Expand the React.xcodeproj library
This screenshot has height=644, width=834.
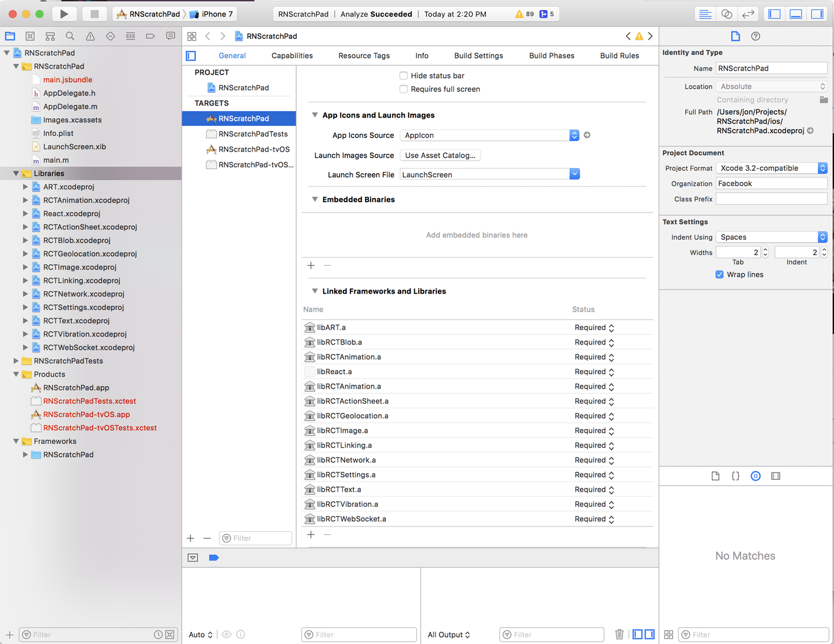(x=24, y=213)
